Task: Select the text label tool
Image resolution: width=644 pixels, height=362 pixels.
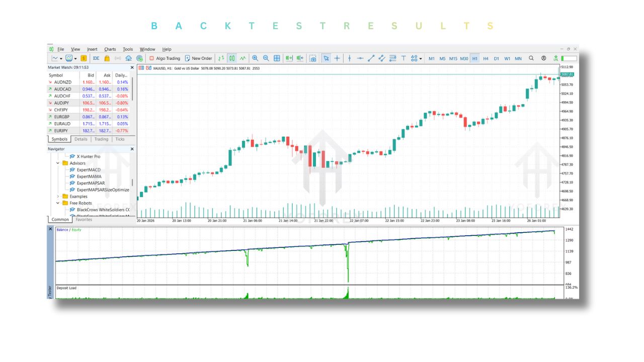Action: point(403,58)
